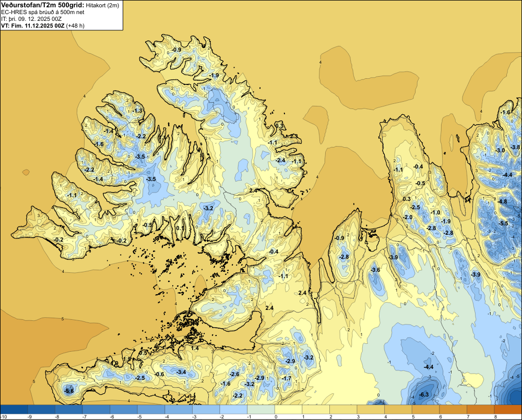Viewport: 522px width, 420px height.
Task: Click the legend tick label '-5'
Action: [x=140, y=417]
